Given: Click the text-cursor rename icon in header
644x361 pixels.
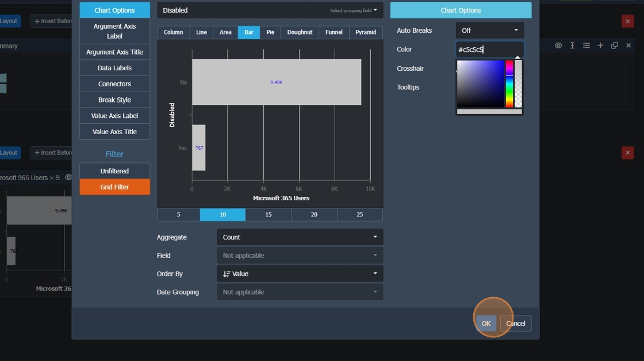Looking at the screenshot, I should tap(572, 45).
